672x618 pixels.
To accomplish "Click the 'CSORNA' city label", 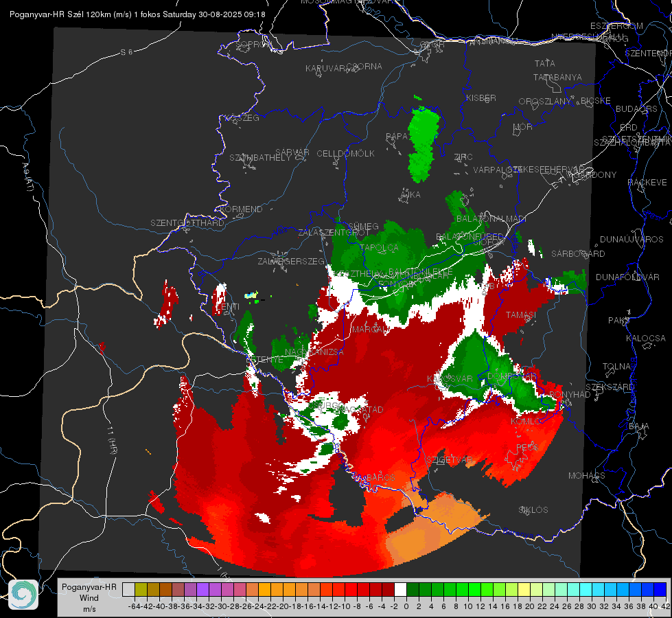I will 364,67.
